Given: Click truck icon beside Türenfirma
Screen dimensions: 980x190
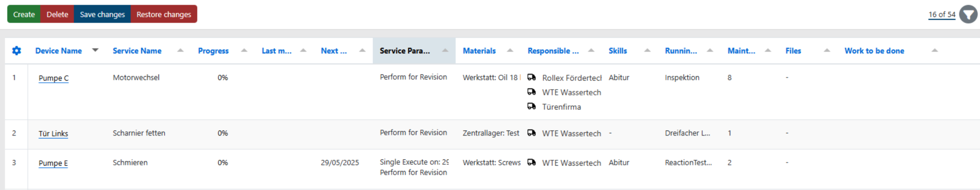Looking at the screenshot, I should (x=531, y=106).
